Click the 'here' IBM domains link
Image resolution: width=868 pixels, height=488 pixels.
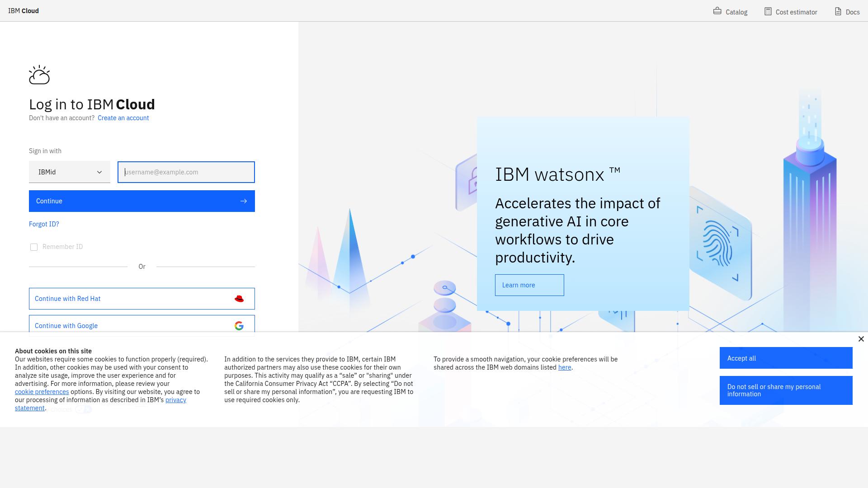(x=565, y=367)
